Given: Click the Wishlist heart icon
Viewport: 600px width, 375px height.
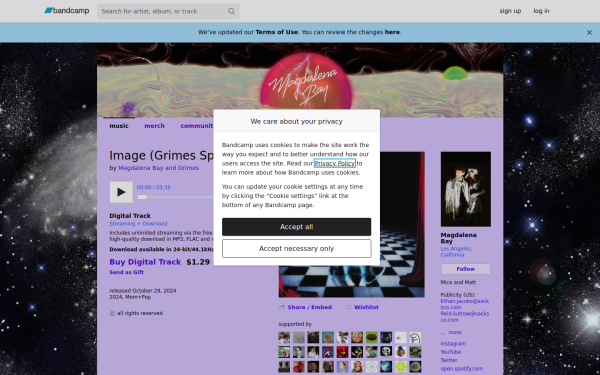Looking at the screenshot, I should pyautogui.click(x=348, y=307).
